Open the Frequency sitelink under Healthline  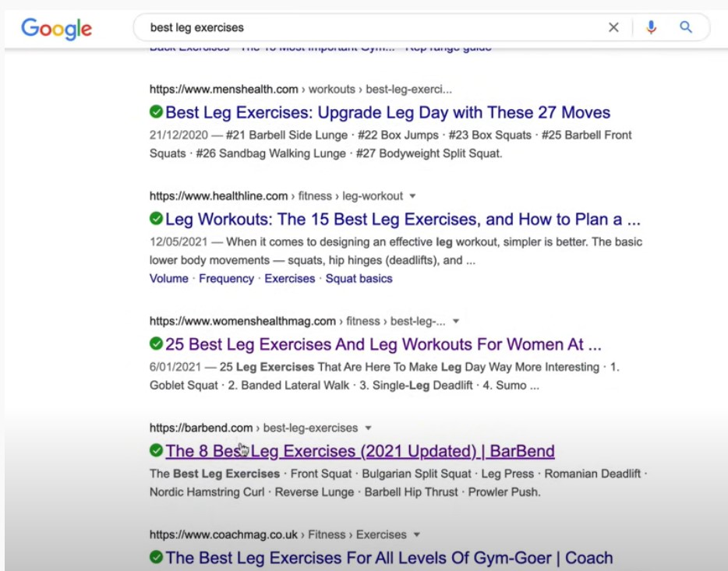(226, 278)
